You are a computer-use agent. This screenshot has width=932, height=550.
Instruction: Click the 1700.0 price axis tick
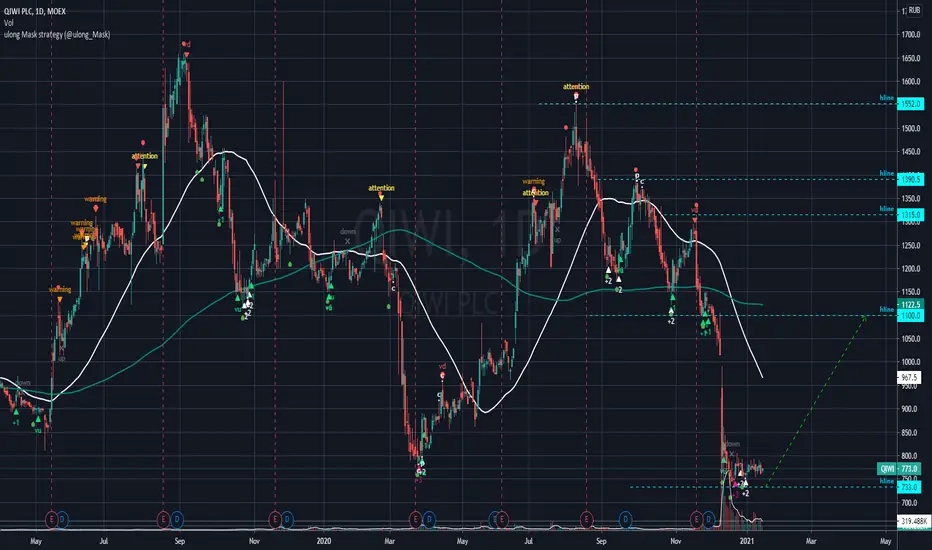click(911, 34)
